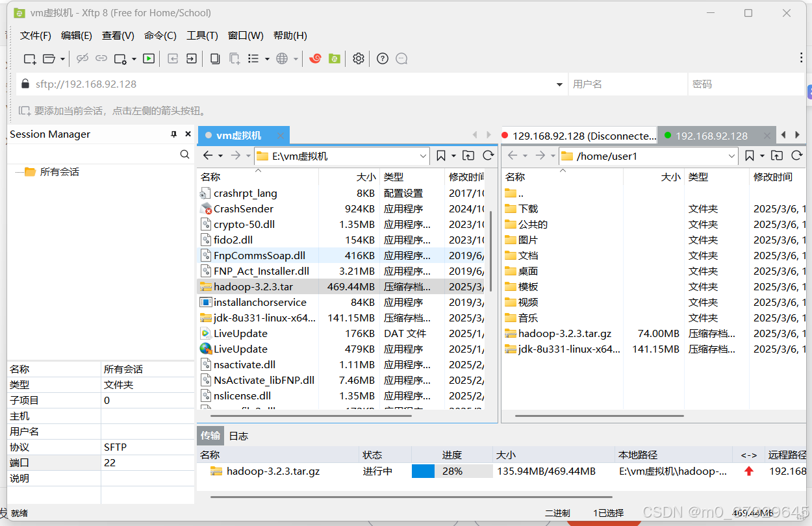Click the Reconnect chain-link icon
812x526 pixels.
pyautogui.click(x=101, y=58)
